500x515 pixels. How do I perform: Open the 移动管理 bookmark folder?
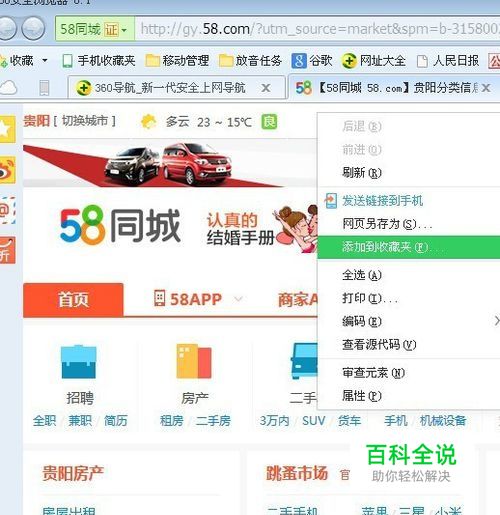click(178, 61)
